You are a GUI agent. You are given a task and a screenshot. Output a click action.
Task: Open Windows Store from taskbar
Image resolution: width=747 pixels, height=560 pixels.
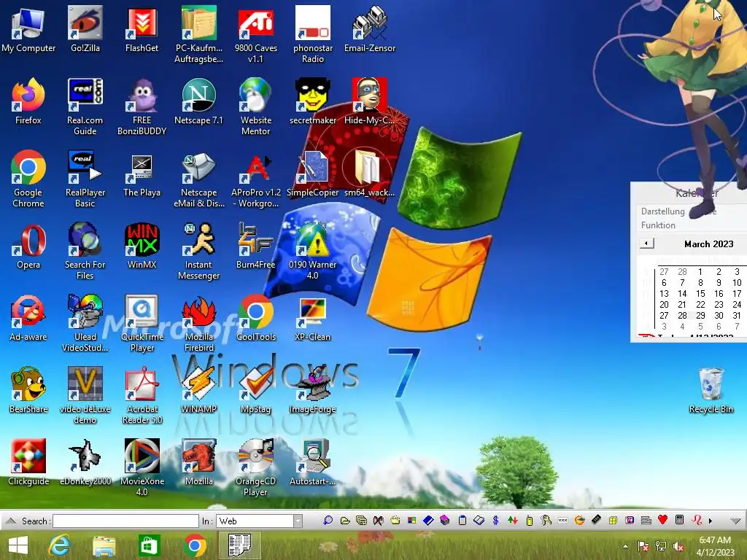(x=149, y=545)
